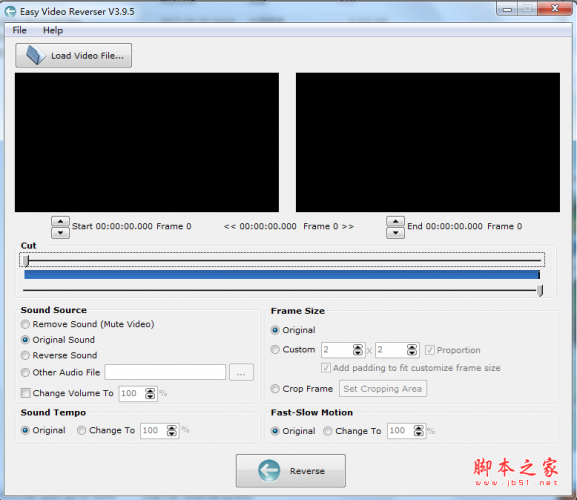Viewport: 577px width, 500px height.
Task: Step forward with the >> frame control
Action: [x=348, y=226]
